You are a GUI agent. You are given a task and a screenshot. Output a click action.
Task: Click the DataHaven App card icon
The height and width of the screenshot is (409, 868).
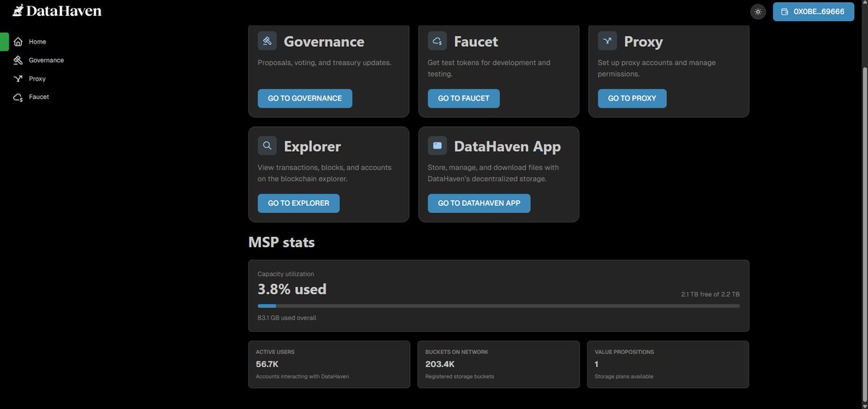[437, 145]
